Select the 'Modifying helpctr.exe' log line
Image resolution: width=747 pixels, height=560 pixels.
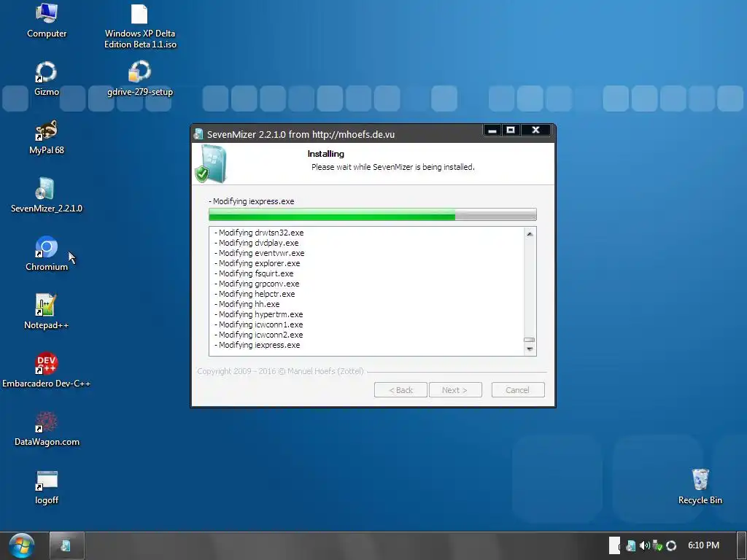coord(255,295)
